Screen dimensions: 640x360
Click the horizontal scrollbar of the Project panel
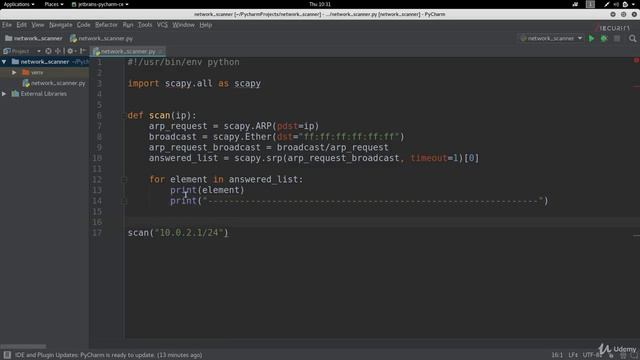[x=23, y=346]
